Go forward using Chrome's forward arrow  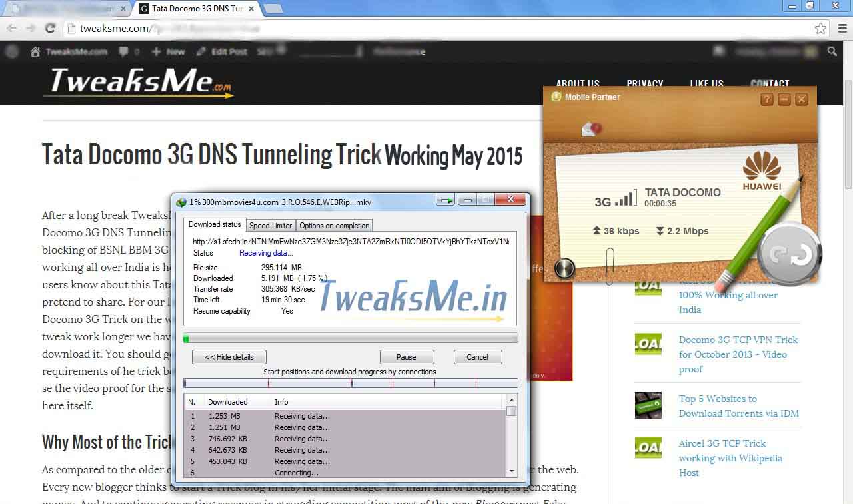point(31,28)
